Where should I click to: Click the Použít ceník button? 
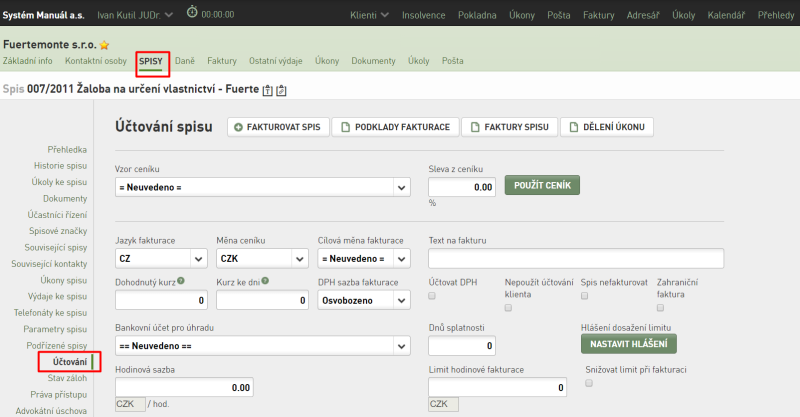tap(542, 185)
